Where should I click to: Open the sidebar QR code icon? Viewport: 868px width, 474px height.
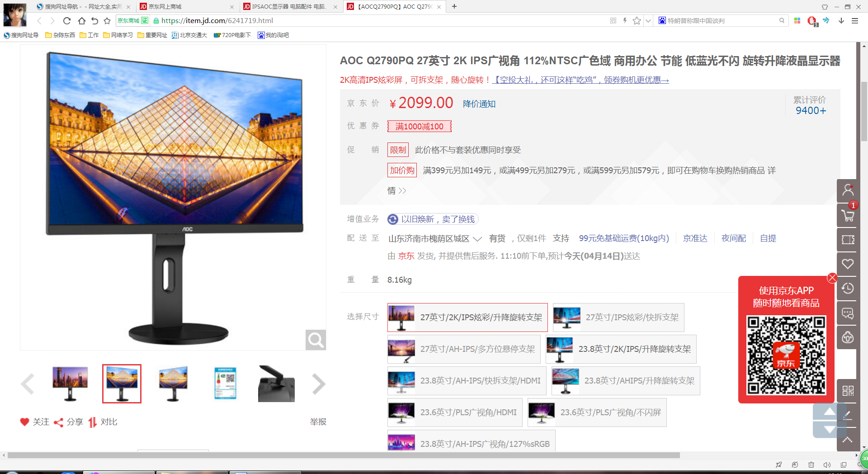coord(848,391)
